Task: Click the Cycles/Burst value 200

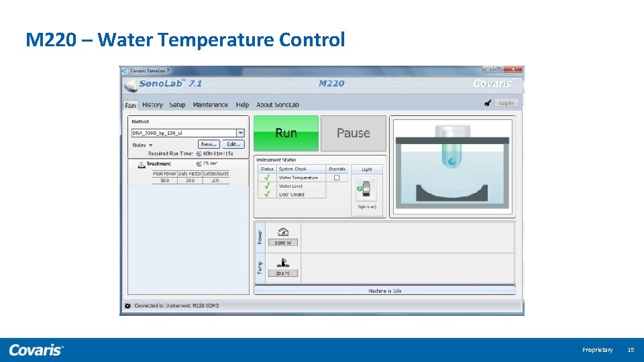Action: point(215,180)
